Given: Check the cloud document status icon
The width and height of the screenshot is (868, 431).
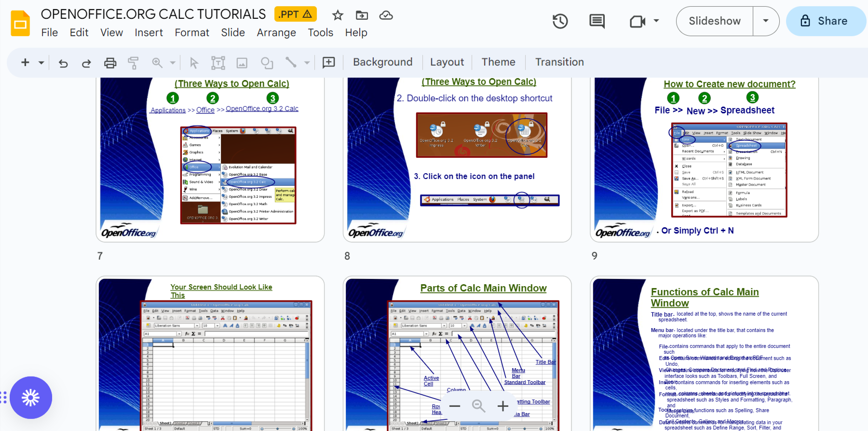Looking at the screenshot, I should [386, 15].
